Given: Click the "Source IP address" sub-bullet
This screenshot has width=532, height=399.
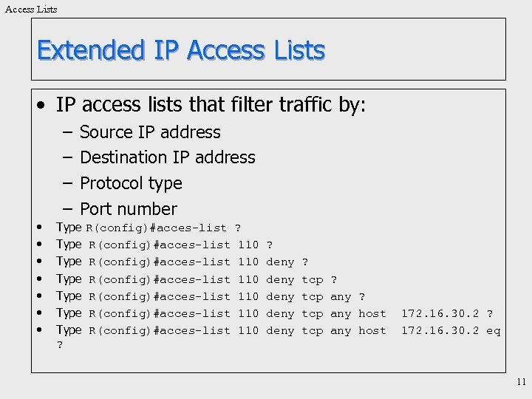Looking at the screenshot, I should (150, 132).
